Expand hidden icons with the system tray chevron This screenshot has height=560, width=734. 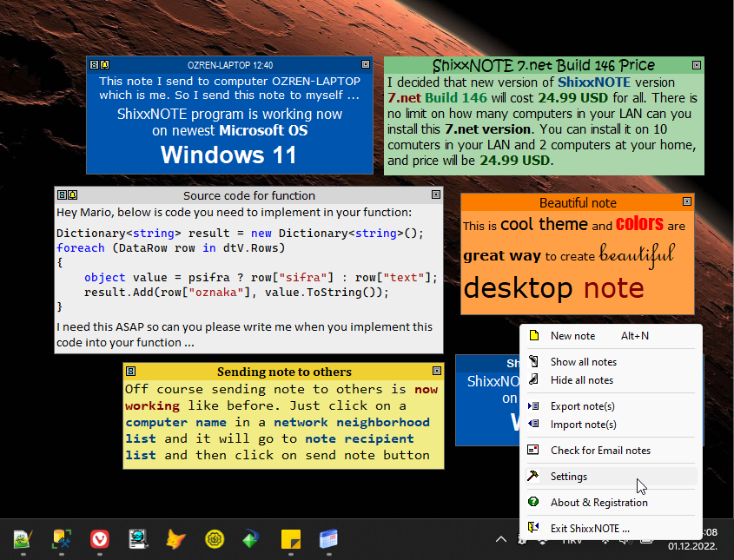tap(501, 538)
